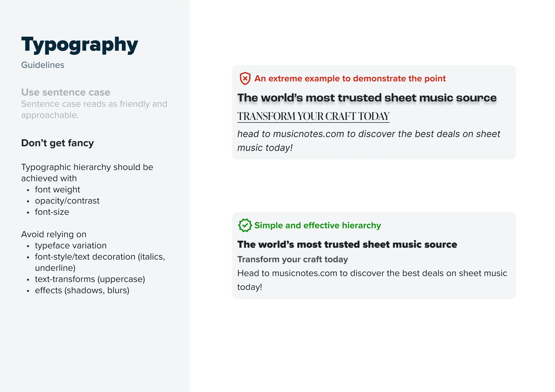The width and height of the screenshot is (555, 392).
Task: Click the large Typography title
Action: (x=80, y=45)
